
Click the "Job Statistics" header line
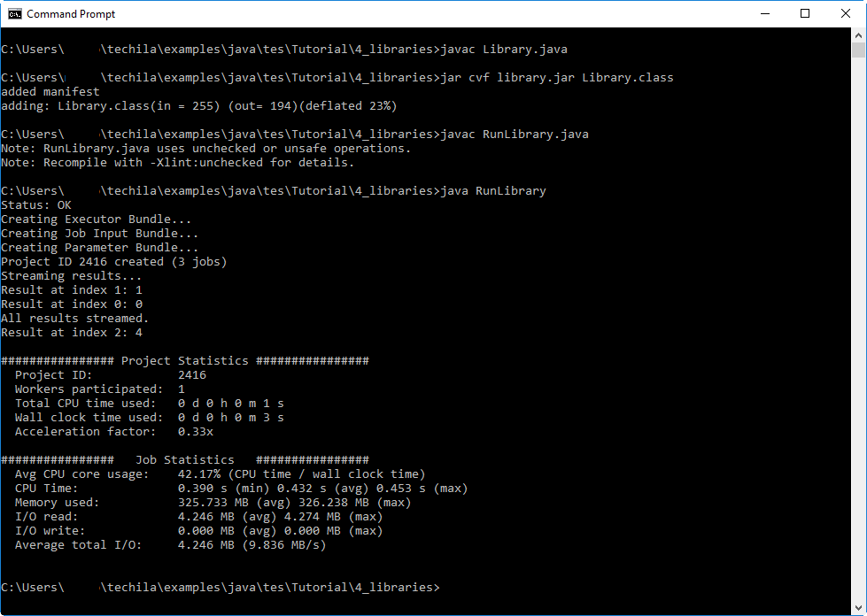[x=184, y=460]
